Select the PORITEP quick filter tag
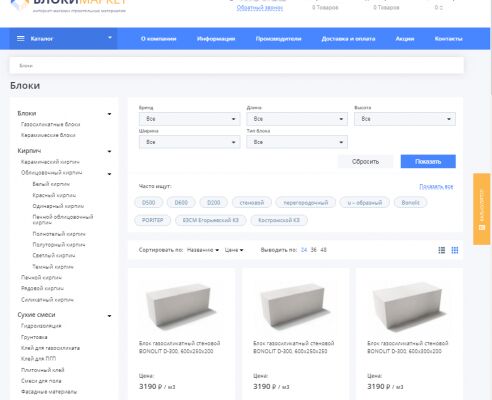Viewport: 492px width, 400px height. pos(153,220)
